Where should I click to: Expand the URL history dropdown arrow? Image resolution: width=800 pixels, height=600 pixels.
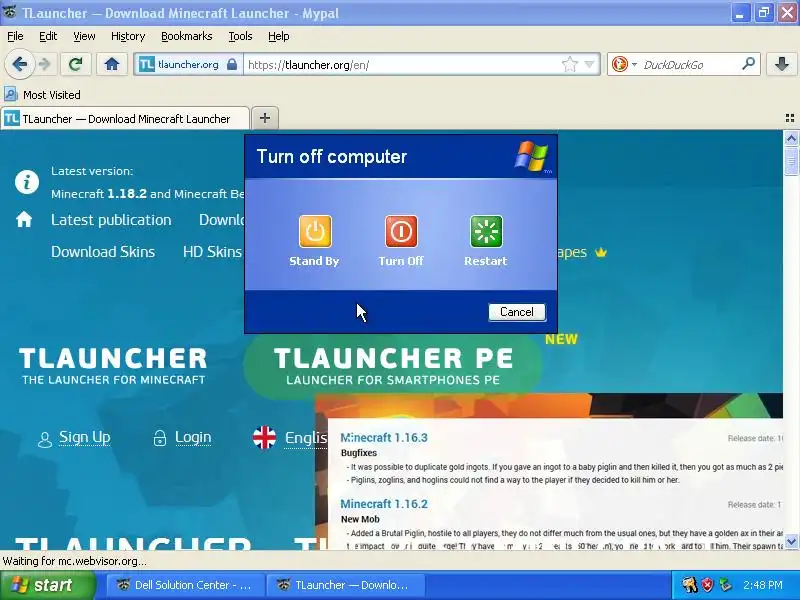(x=589, y=65)
